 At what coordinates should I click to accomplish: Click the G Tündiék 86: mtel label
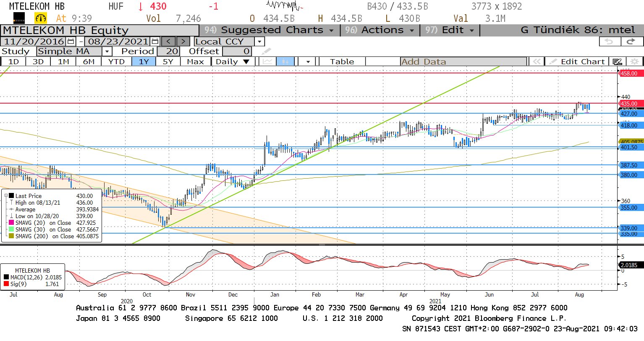click(578, 30)
